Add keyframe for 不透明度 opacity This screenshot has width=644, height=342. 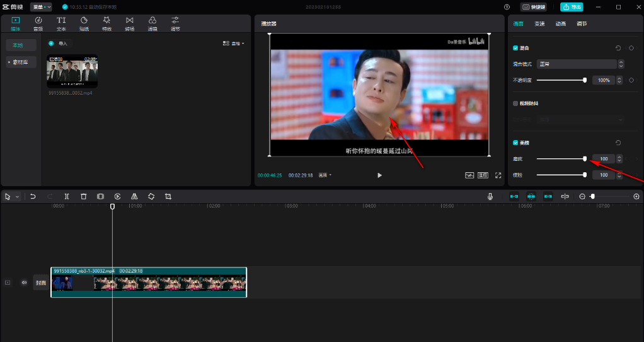(631, 80)
